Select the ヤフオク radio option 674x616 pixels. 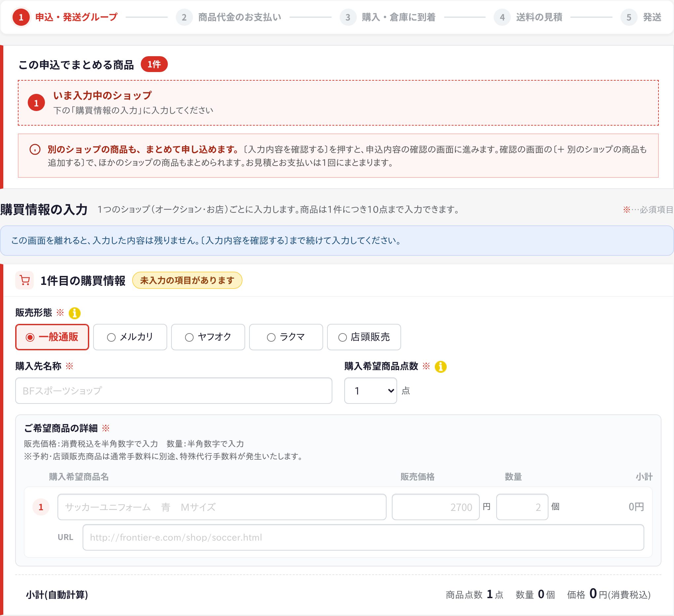tap(208, 337)
